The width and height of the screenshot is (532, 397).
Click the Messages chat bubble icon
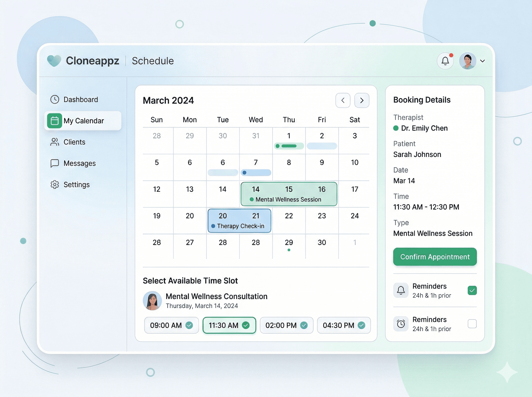[55, 163]
